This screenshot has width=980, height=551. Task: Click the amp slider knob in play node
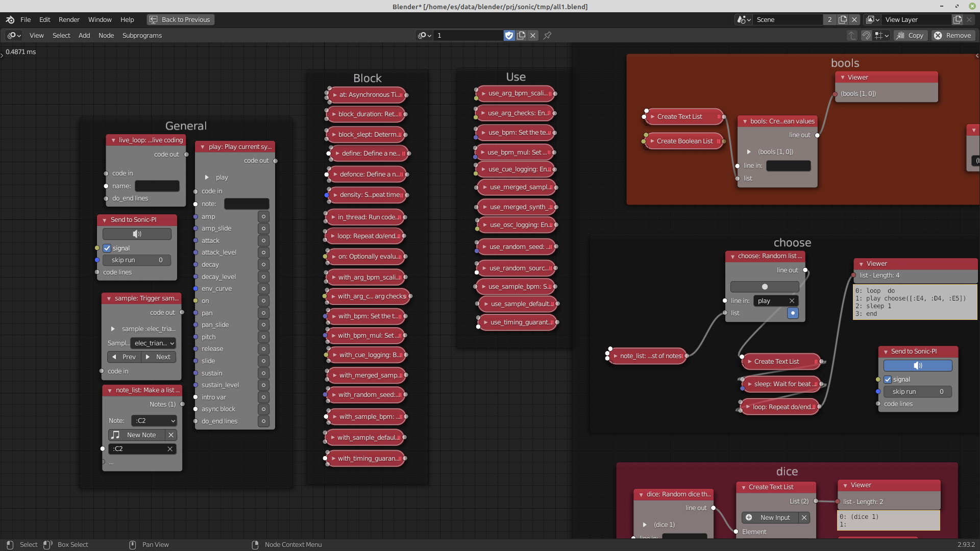tap(263, 216)
